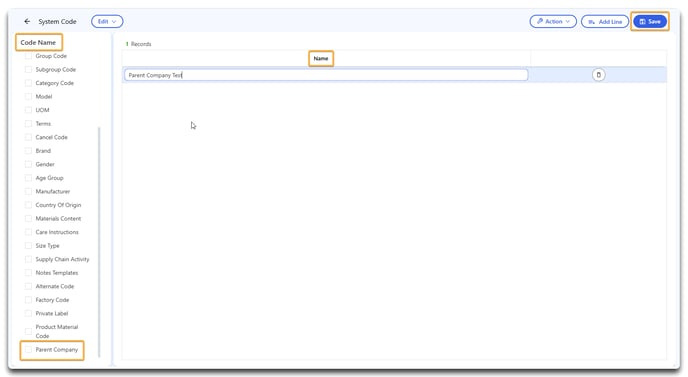Viewport: 688px width, 377px height.
Task: Select the Country Of Origin item
Action: [x=58, y=205]
